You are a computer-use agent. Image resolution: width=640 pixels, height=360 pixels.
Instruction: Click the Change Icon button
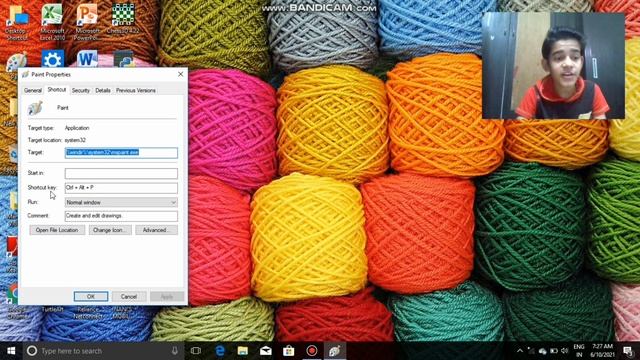click(x=110, y=230)
